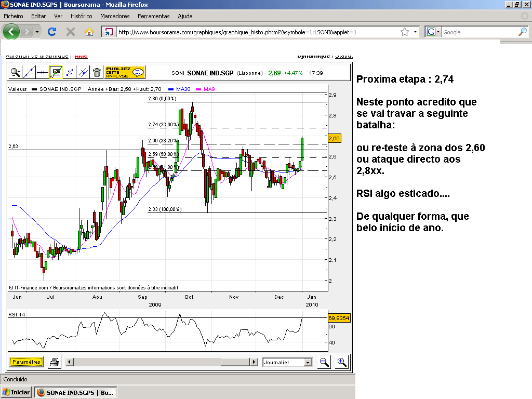Screen dimensions: 532x399
Task: Click the bookmark star icon
Action: [404, 32]
